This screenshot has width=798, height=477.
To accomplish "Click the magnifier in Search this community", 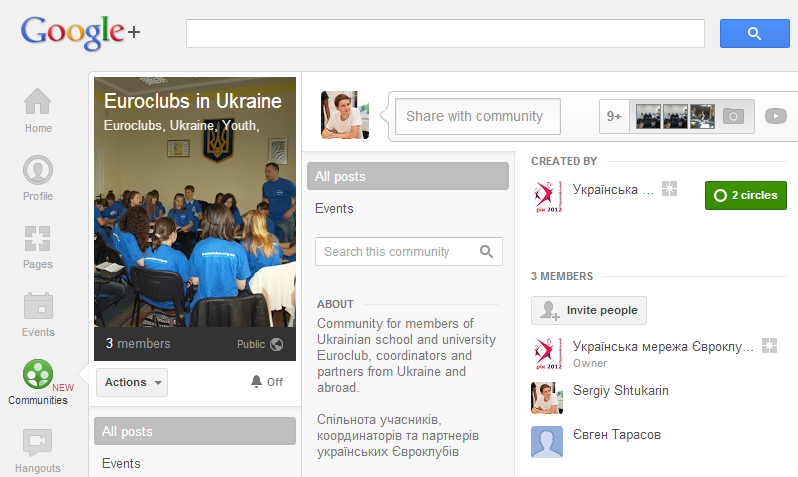I will click(x=486, y=251).
